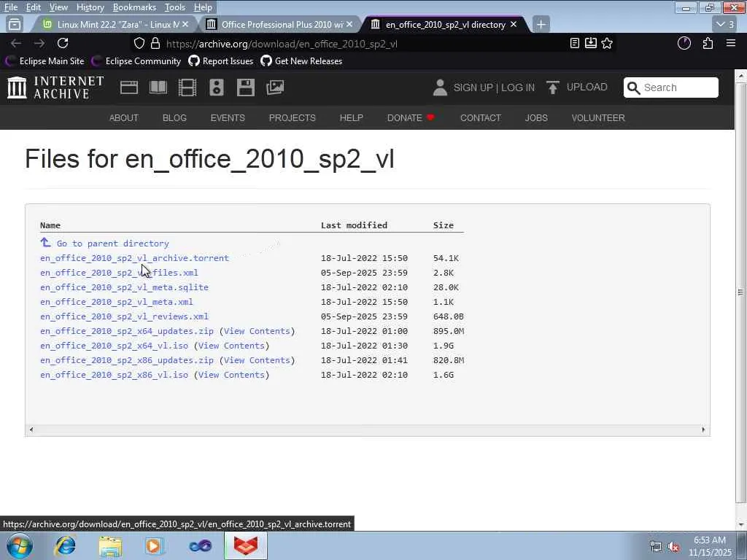
Task: Open the VOLUNTEER navigation link
Action: click(598, 117)
